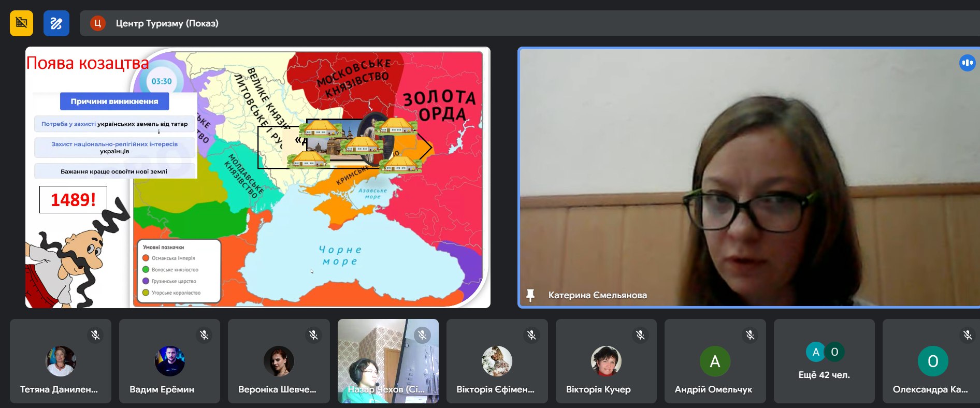Image resolution: width=980 pixels, height=408 pixels.
Task: Click the red Османська імперія legend swatch
Action: pos(146,258)
